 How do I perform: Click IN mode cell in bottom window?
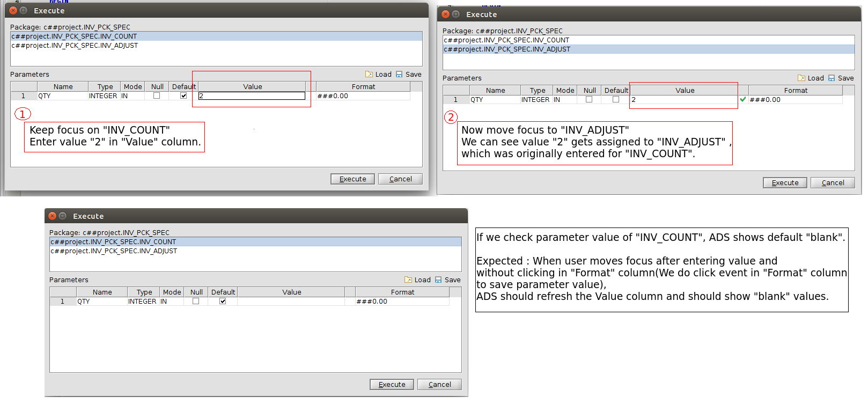(x=172, y=301)
